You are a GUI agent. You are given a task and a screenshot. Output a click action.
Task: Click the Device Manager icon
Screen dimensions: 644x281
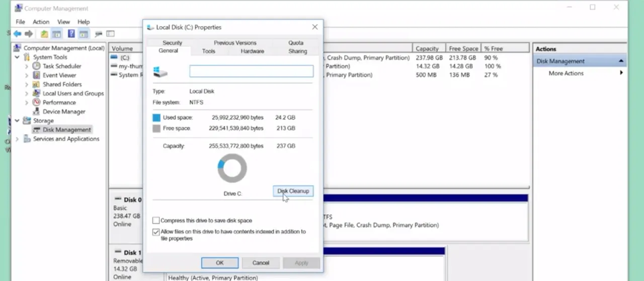click(36, 111)
